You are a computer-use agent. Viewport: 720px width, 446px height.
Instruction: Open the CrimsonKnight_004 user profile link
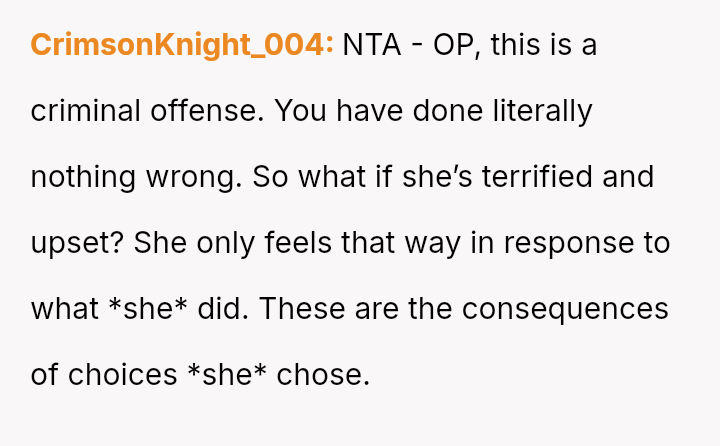pyautogui.click(x=182, y=45)
